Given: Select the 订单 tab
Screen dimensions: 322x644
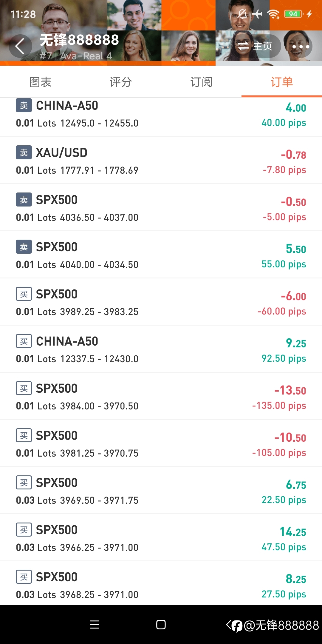Looking at the screenshot, I should point(282,82).
